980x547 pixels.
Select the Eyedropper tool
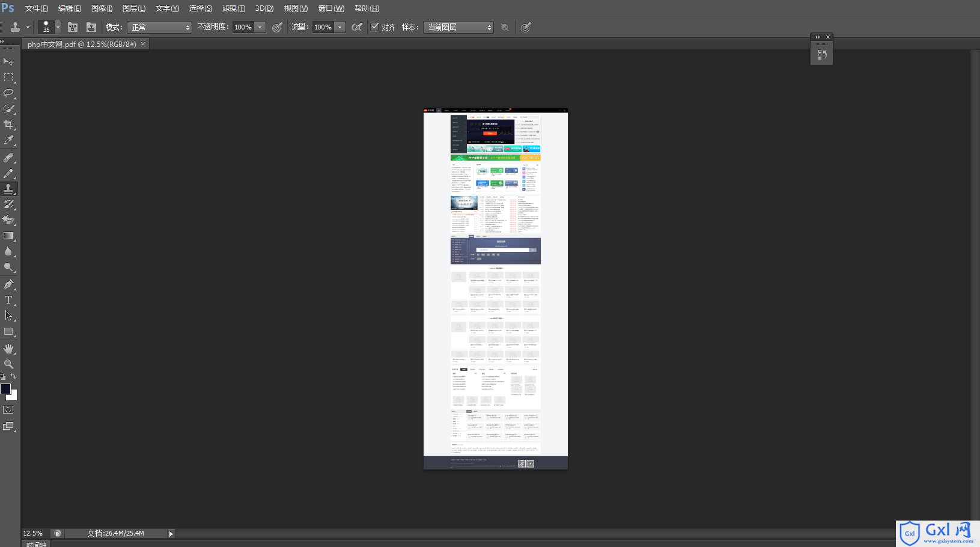8,140
